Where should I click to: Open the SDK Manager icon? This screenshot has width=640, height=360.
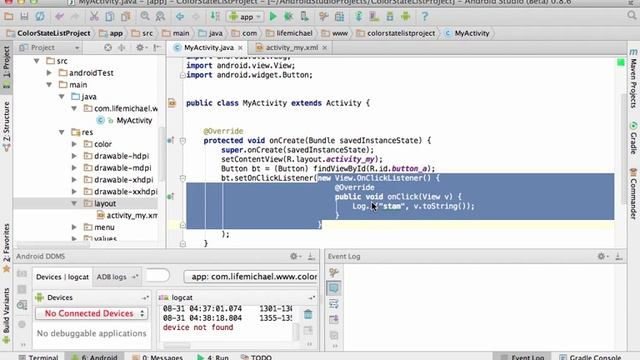(390, 17)
